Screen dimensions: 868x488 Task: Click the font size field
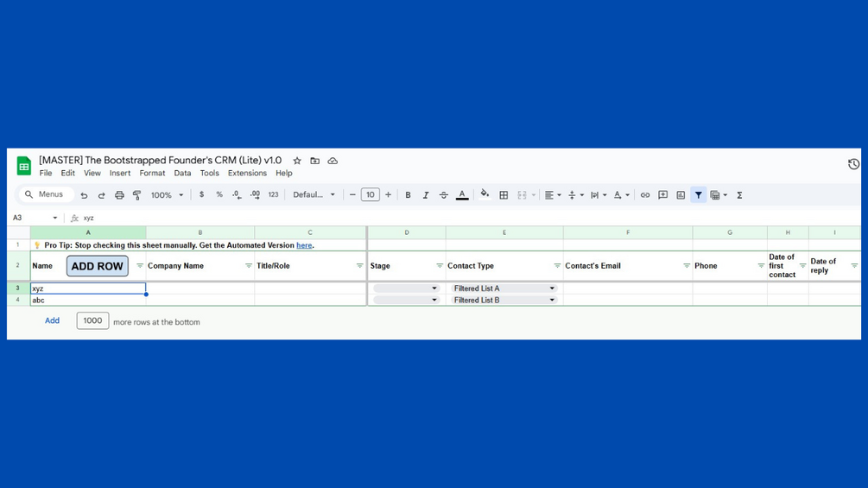point(371,194)
